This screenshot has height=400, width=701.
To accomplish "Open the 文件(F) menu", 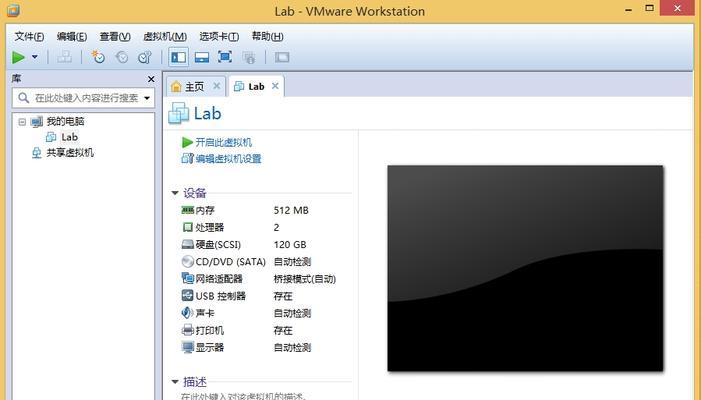I will 29,37.
